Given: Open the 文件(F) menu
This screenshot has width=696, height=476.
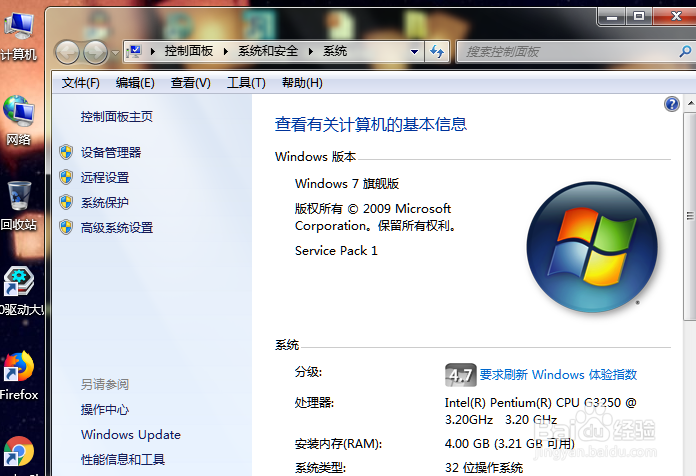Looking at the screenshot, I should [x=80, y=83].
